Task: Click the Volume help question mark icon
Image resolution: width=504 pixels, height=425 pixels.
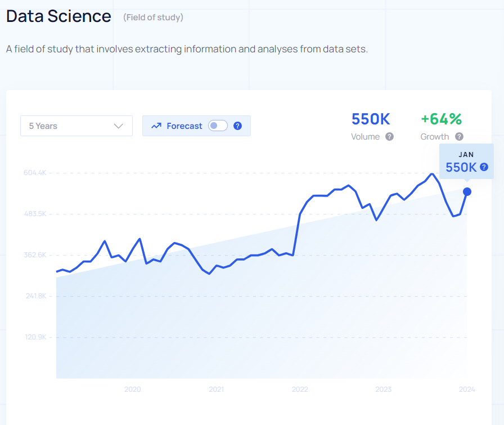Action: click(x=390, y=137)
